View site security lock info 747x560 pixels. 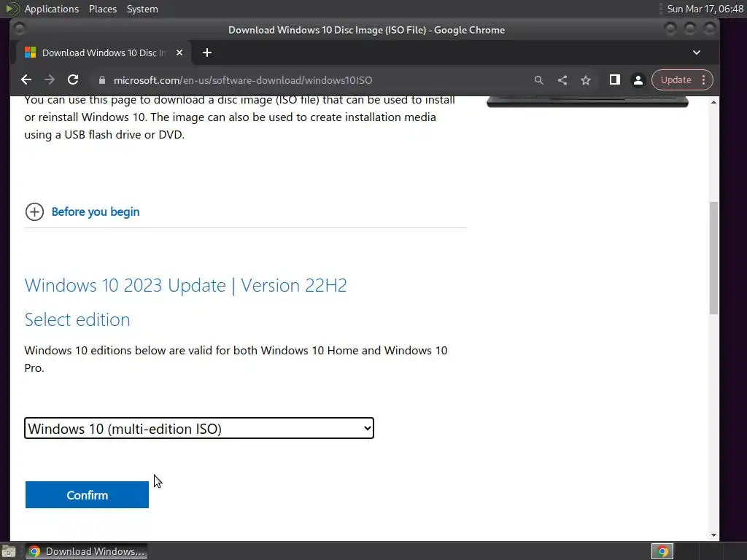pyautogui.click(x=101, y=80)
